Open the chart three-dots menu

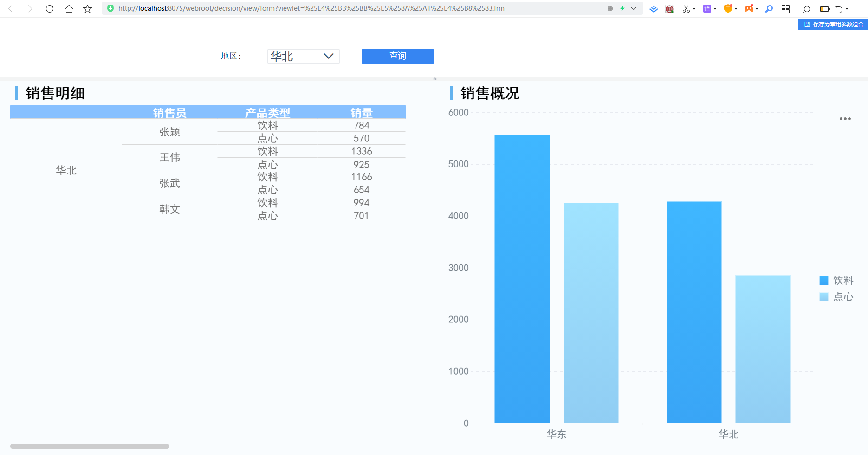[x=845, y=119]
